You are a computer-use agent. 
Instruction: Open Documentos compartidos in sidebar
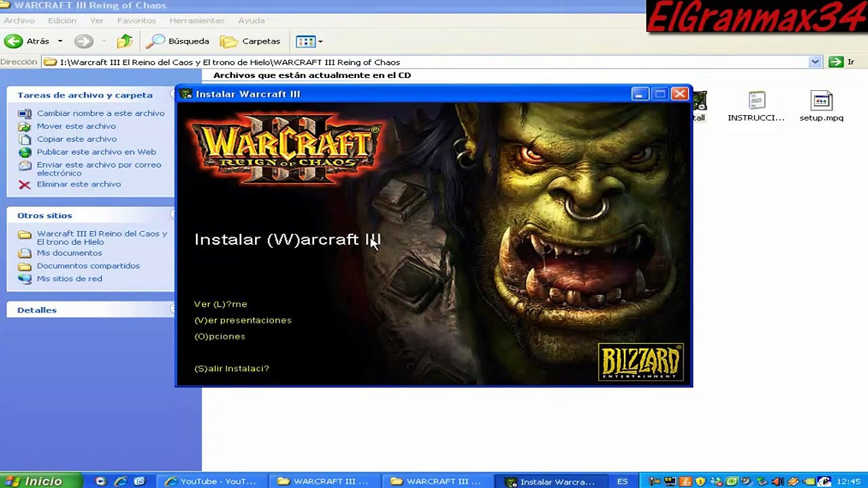point(88,266)
